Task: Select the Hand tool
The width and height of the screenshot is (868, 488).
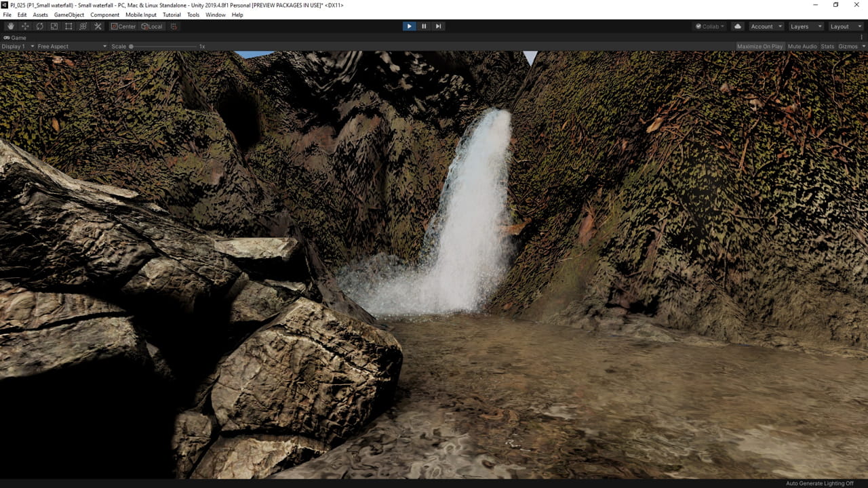Action: pos(11,26)
